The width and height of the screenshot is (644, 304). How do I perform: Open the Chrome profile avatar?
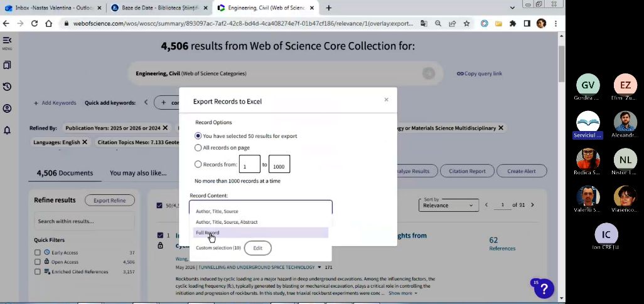point(541,24)
